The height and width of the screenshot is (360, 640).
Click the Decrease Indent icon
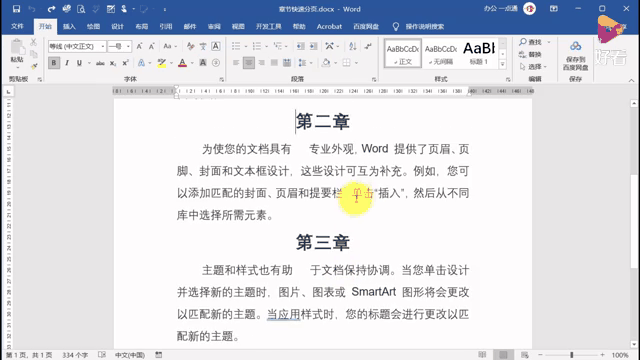point(300,46)
